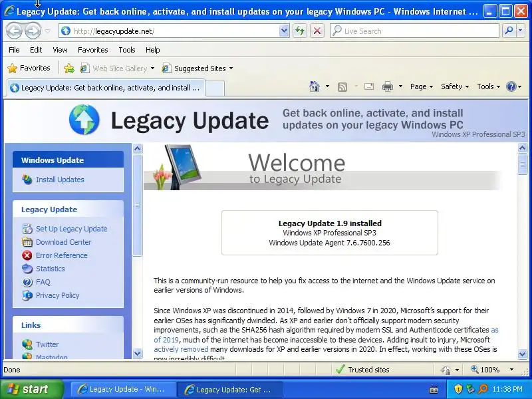The image size is (532, 399).
Task: Click the taskbar clock showing 11:38 PM
Action: coord(507,389)
